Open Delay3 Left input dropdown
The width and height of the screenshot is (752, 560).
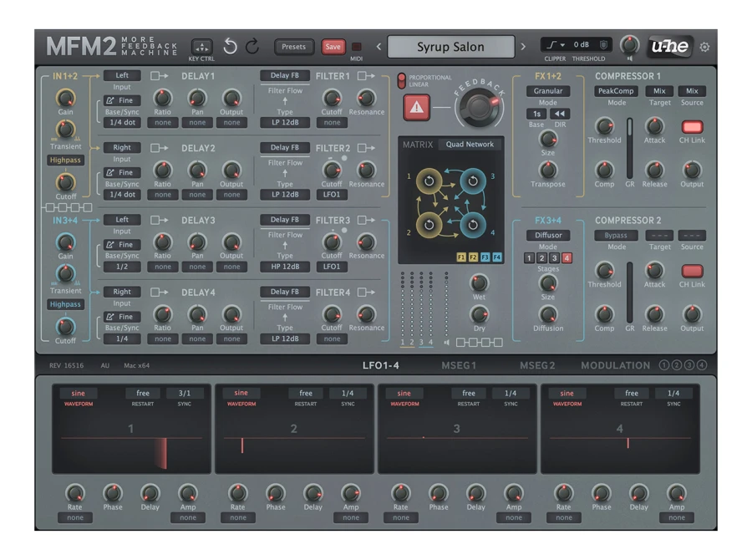(x=122, y=219)
